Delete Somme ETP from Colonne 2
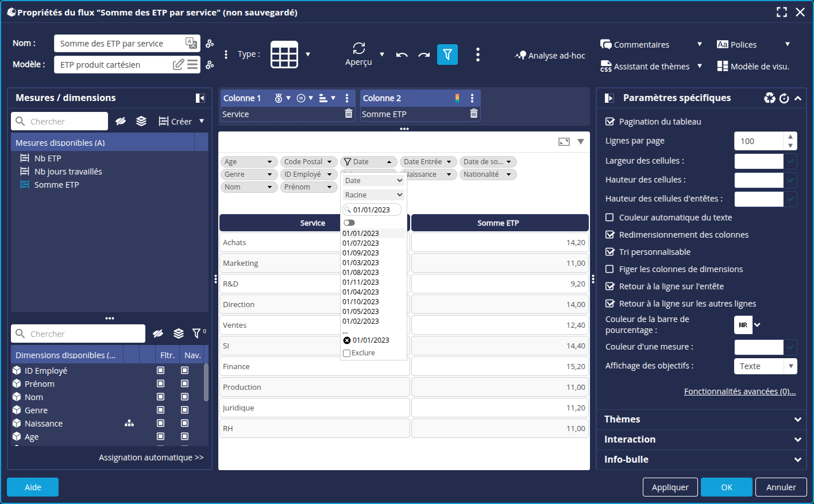This screenshot has width=814, height=504. pyautogui.click(x=473, y=114)
